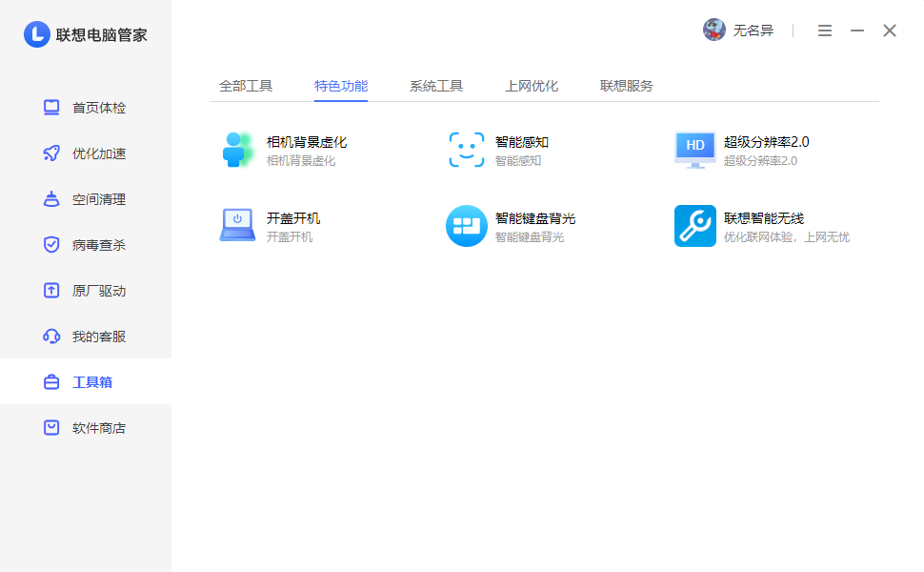924x572 pixels.
Task: Click gray 开盖开机 subtitle text
Action: tap(290, 237)
